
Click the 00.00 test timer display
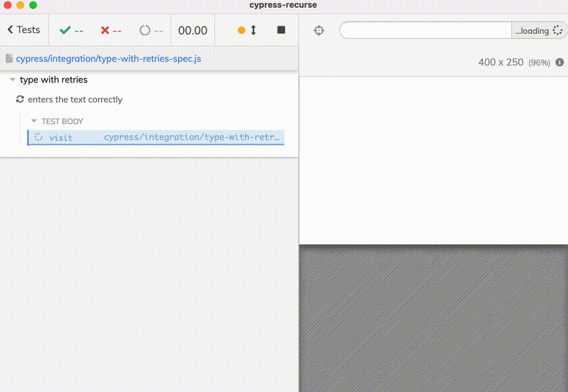193,30
